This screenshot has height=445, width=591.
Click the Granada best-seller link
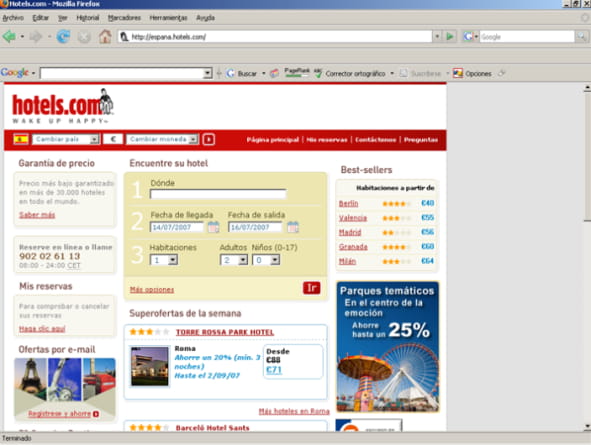tap(353, 247)
